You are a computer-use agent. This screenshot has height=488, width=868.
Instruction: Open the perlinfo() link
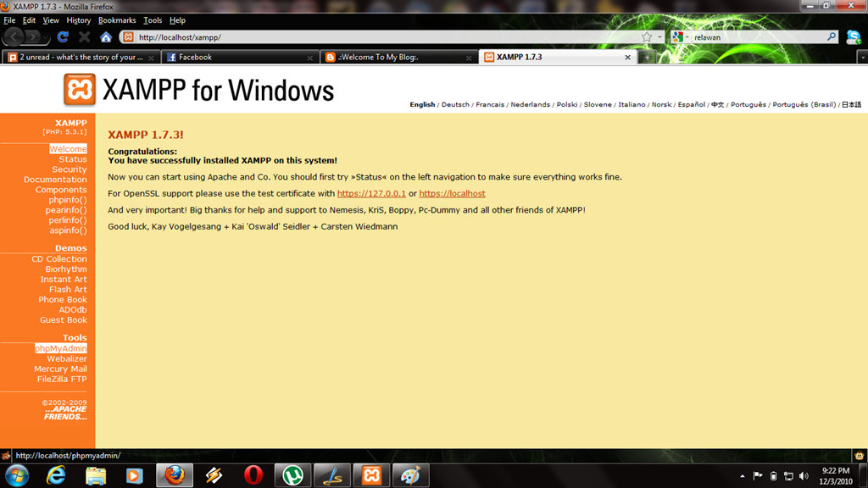tap(68, 220)
